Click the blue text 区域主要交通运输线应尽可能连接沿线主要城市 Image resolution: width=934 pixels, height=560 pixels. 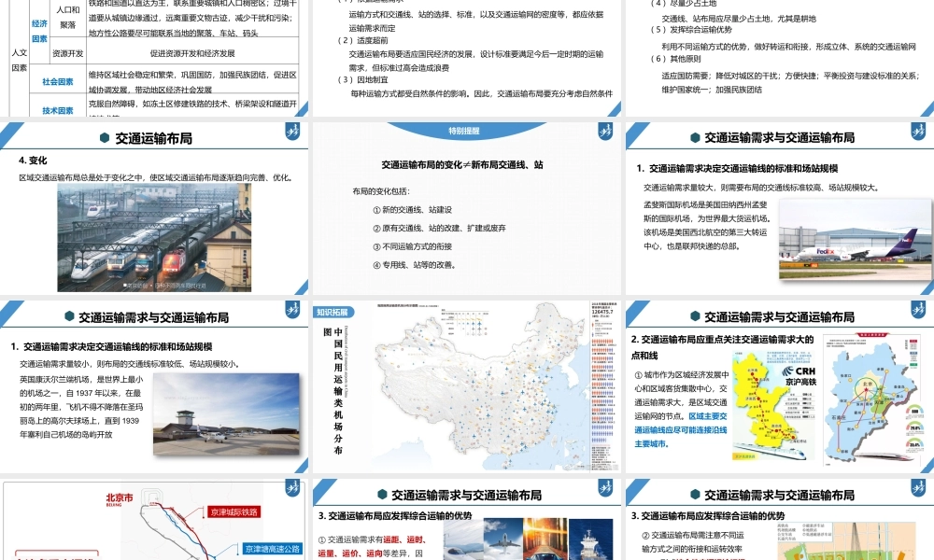tap(681, 429)
